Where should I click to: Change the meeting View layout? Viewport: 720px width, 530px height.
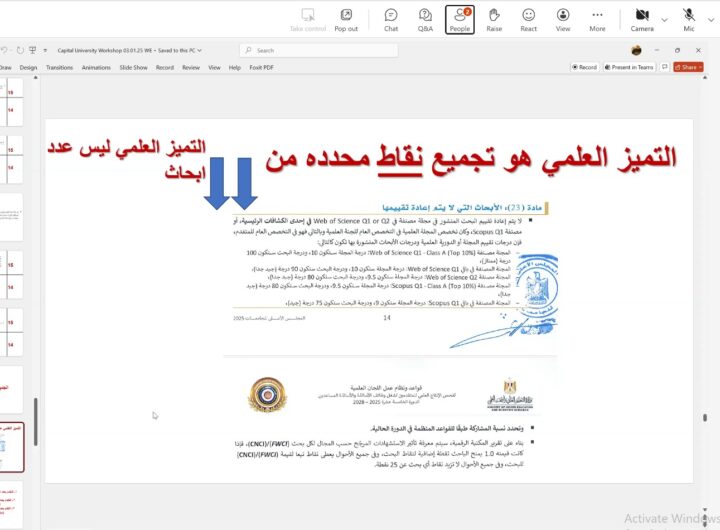[x=563, y=19]
